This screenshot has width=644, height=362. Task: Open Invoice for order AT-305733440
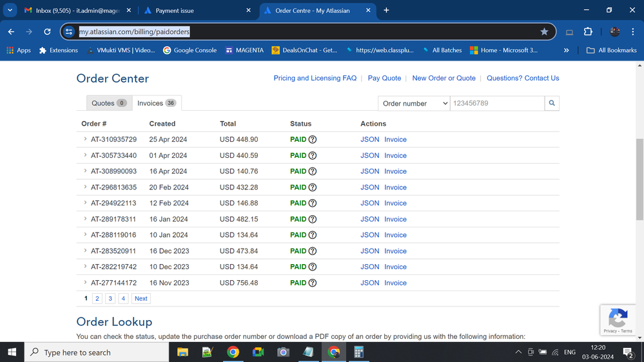396,155
